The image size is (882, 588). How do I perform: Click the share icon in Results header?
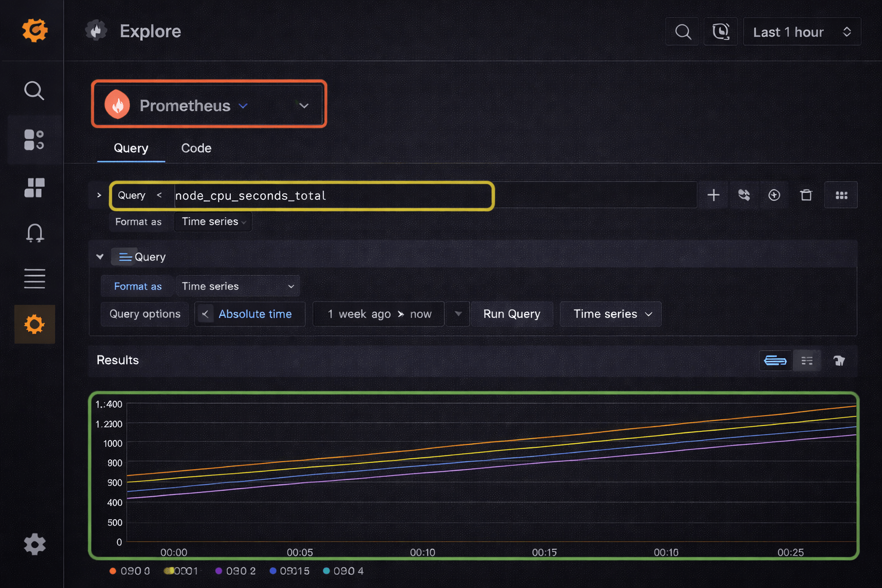click(x=839, y=361)
